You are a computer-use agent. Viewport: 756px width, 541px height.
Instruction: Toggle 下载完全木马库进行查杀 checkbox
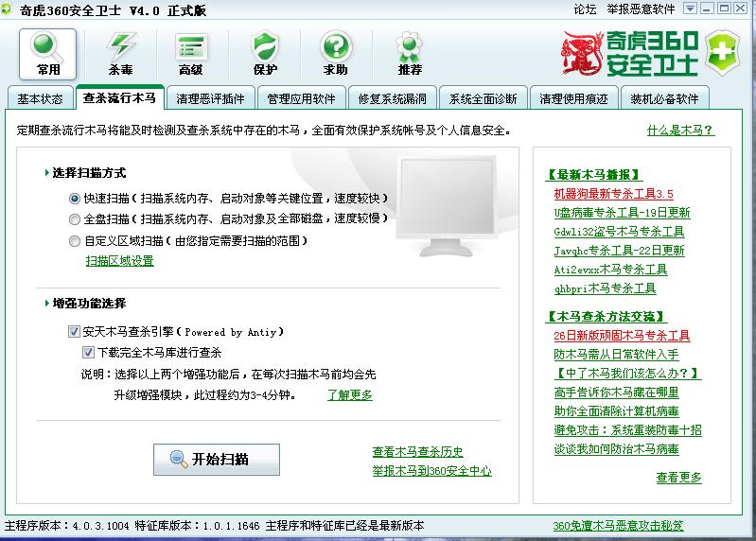[88, 352]
